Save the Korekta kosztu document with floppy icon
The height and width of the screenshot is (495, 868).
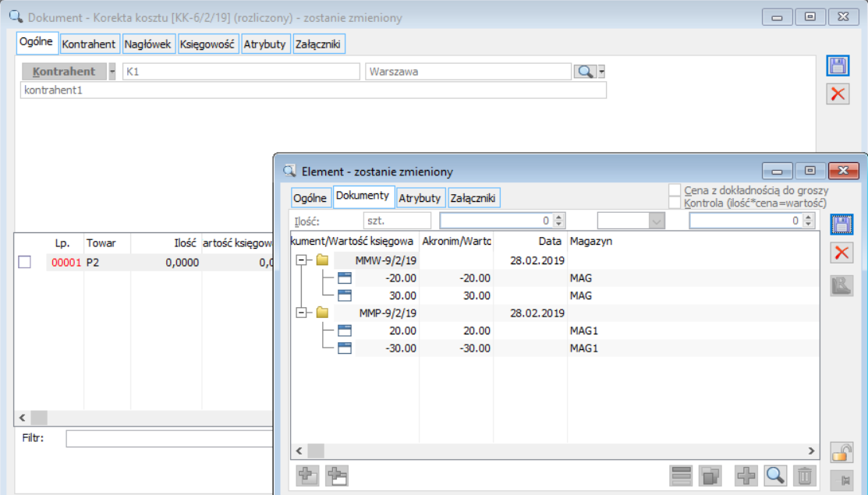[x=838, y=65]
